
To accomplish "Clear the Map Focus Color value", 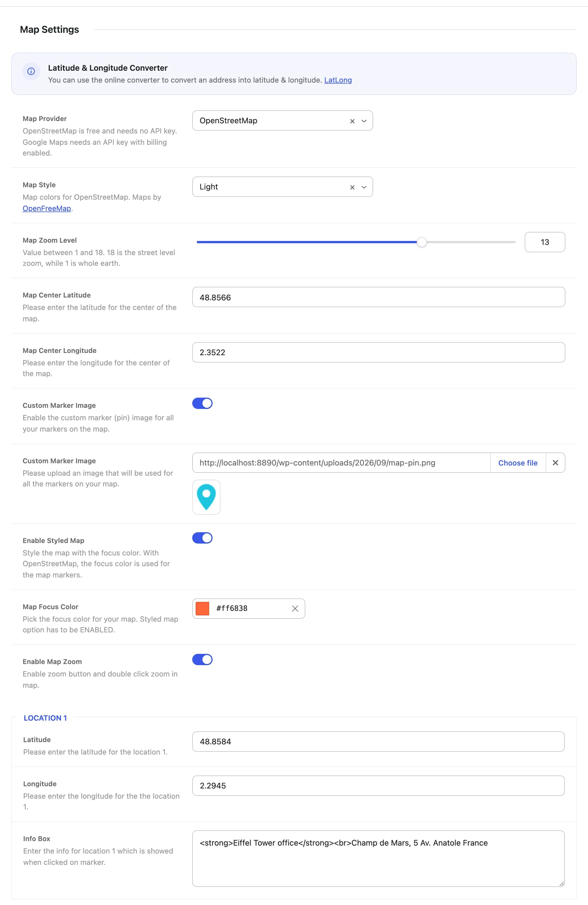I will coord(295,608).
